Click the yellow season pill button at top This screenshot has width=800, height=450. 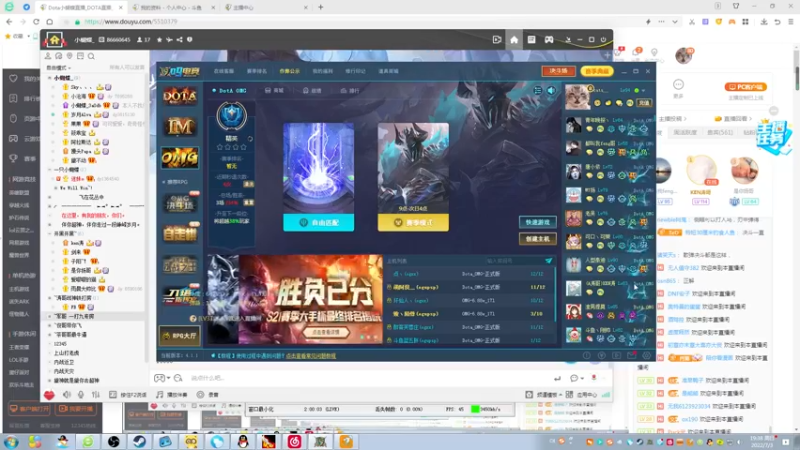click(597, 71)
